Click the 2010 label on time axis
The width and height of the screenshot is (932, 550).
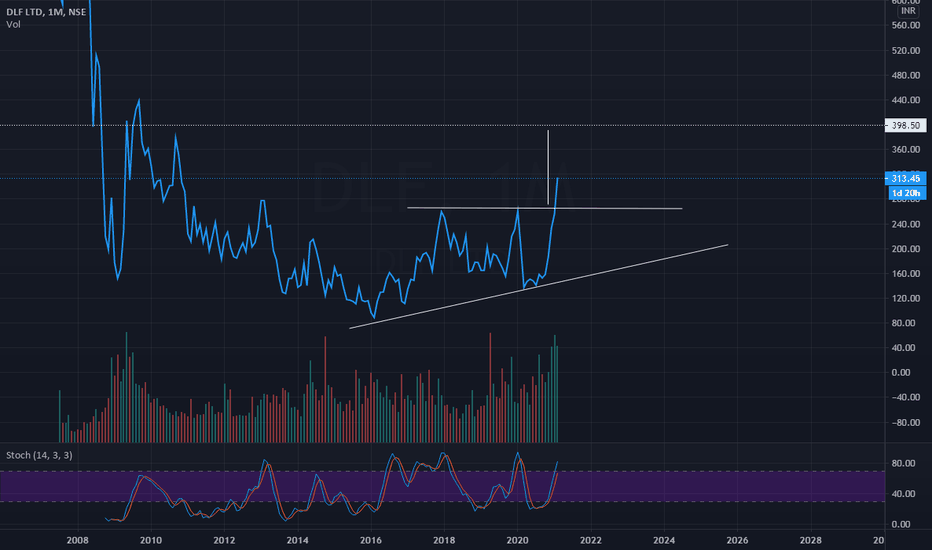coord(150,540)
